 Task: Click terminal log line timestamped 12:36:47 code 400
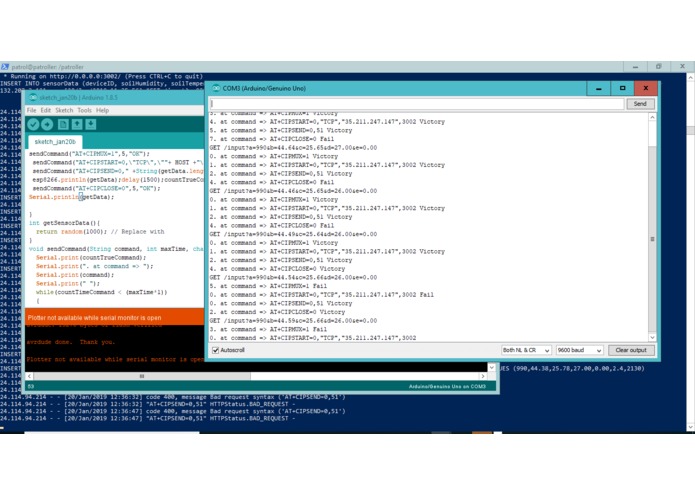coord(172,411)
